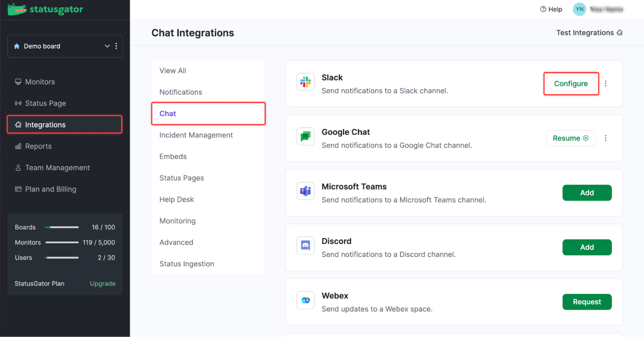Click the '16 / 100' boards count
The height and width of the screenshot is (337, 644).
103,227
